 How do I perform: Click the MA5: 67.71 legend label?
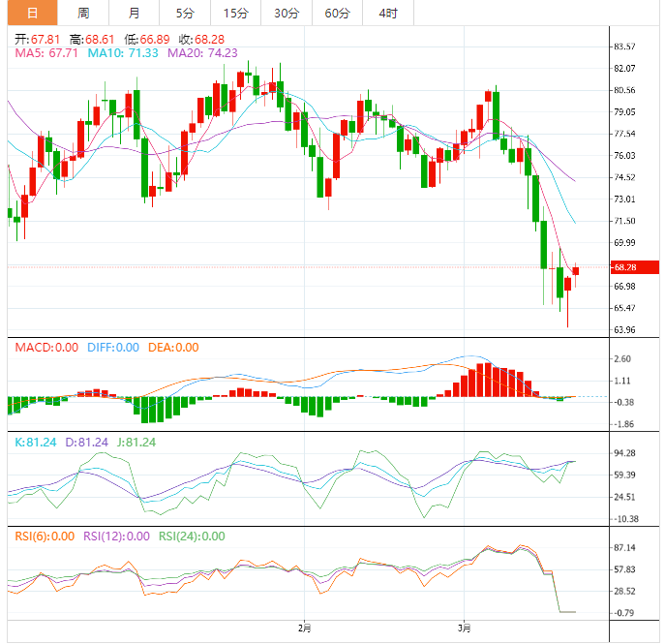point(46,53)
